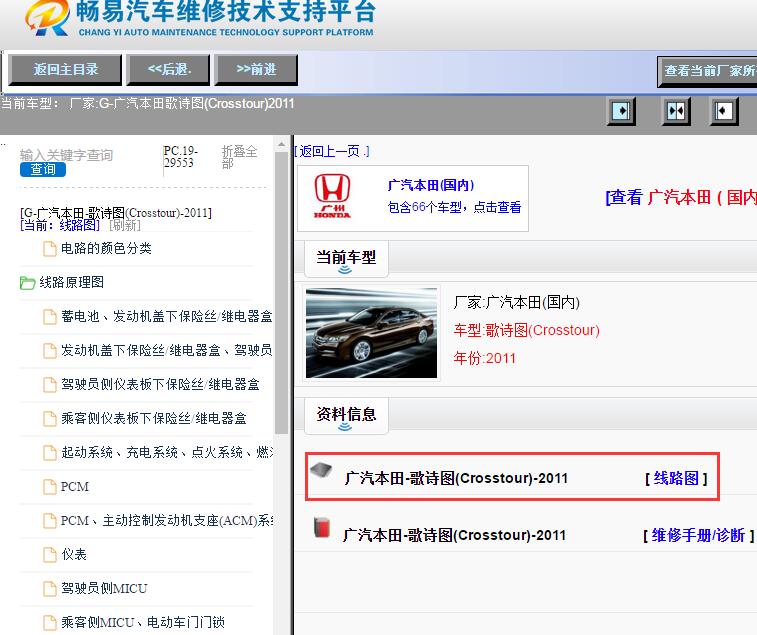Open 发动机盖下保险丝/继电器盒、驾驶员 item
757x635 pixels.
167,350
